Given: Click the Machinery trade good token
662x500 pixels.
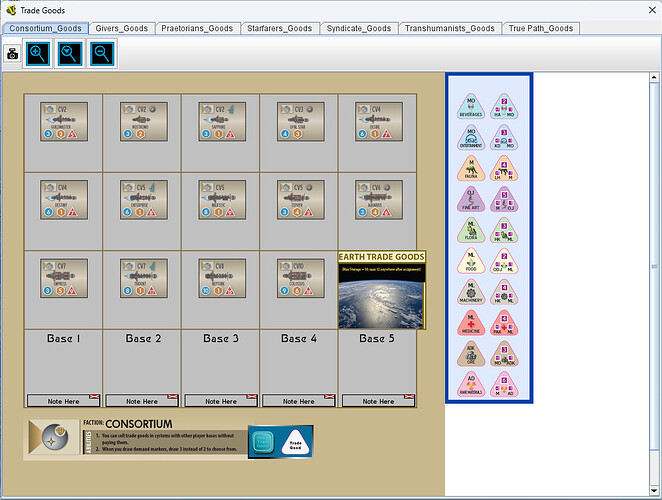Looking at the screenshot, I should point(470,293).
